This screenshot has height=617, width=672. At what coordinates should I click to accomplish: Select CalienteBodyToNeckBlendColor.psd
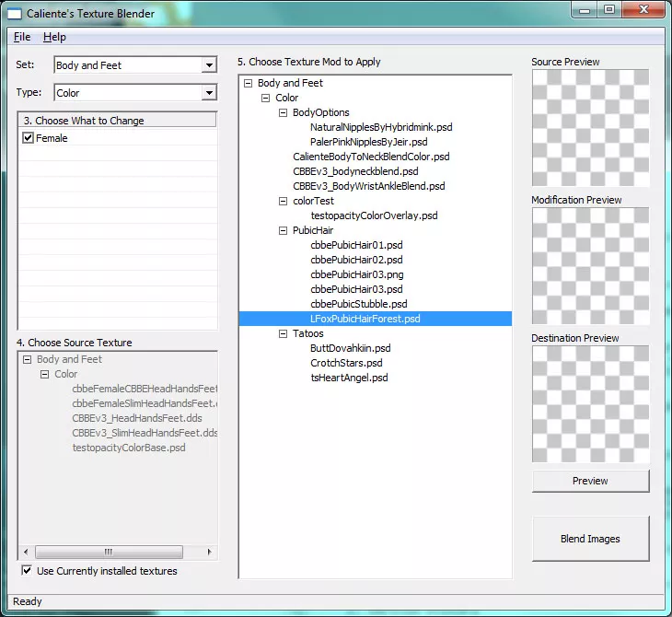click(371, 157)
